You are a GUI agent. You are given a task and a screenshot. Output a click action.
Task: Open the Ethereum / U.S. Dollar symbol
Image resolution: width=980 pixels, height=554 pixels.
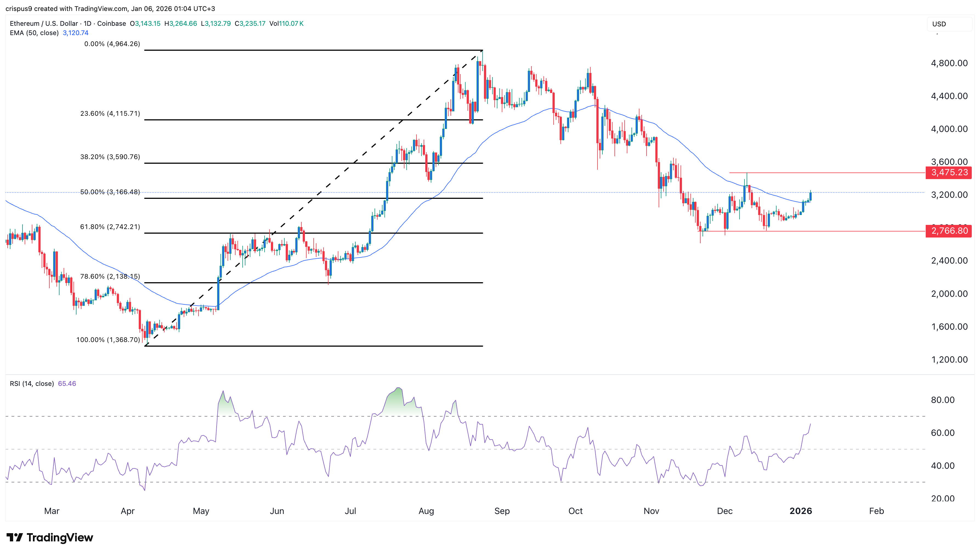click(x=44, y=23)
